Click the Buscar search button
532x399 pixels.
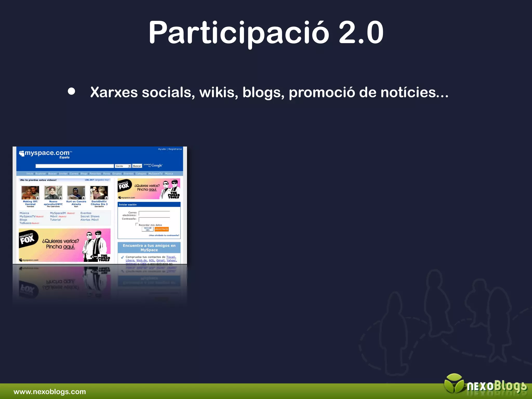click(137, 166)
